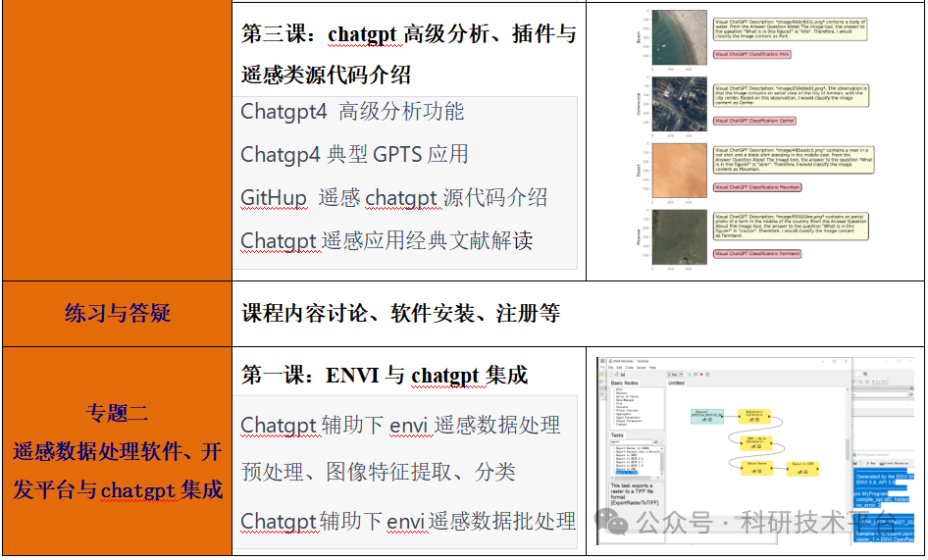Click the Save icon in ENVI Modeler toolbar
The width and height of the screenshot is (928, 560).
tap(623, 375)
